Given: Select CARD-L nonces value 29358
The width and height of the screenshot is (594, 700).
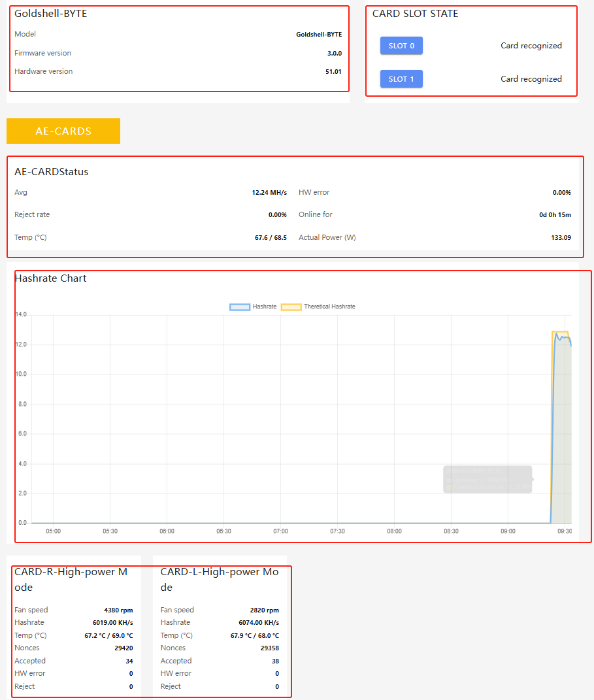Looking at the screenshot, I should pyautogui.click(x=270, y=648).
